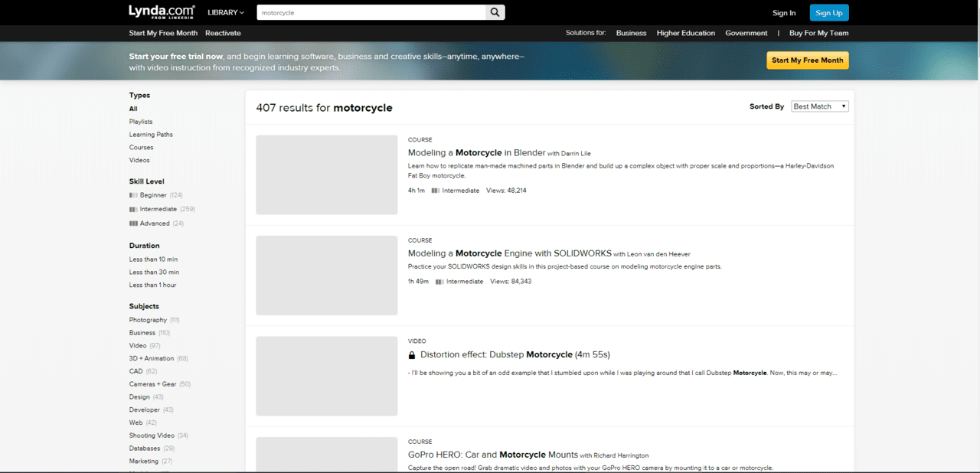Image resolution: width=980 pixels, height=473 pixels.
Task: Click Views: 84,343 text
Action: coord(511,282)
